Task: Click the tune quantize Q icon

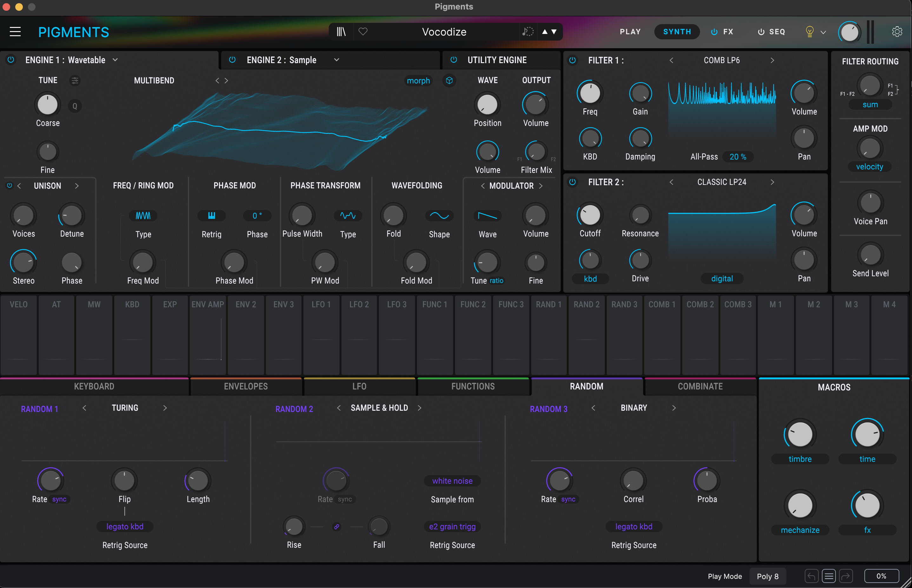Action: tap(75, 106)
